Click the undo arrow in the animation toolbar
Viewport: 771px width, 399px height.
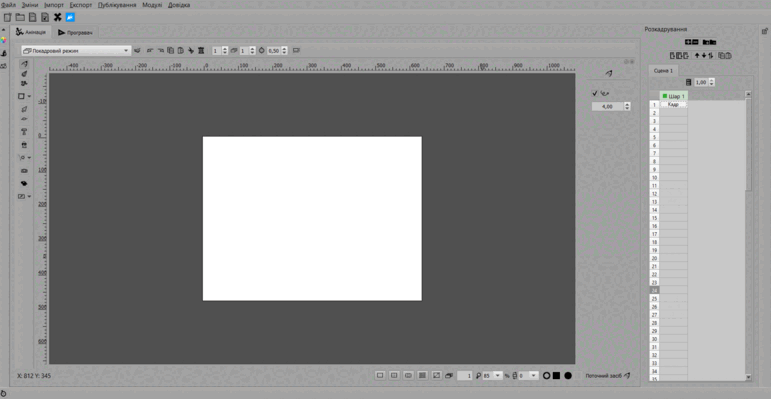[x=150, y=50]
